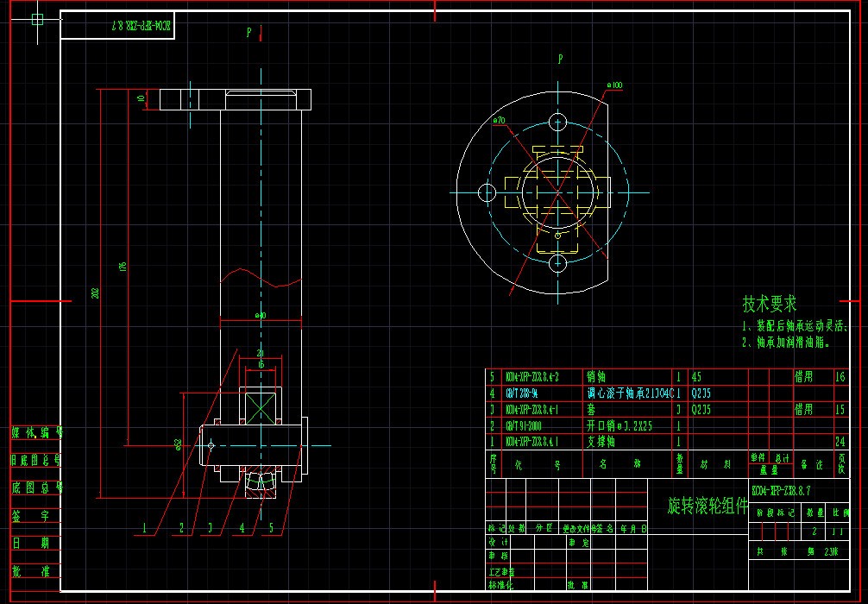Click the 标准化 cell

click(500, 585)
